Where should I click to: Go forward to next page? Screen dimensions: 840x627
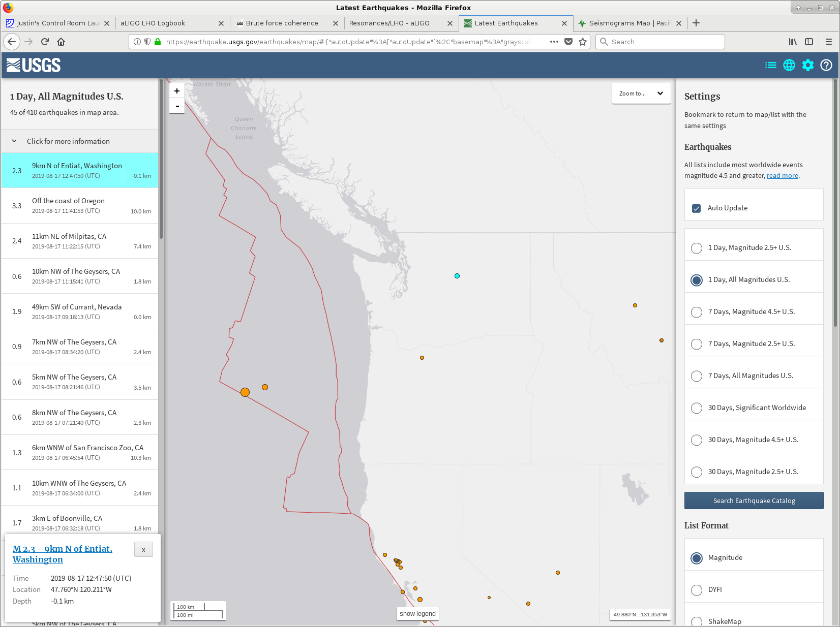[x=28, y=42]
